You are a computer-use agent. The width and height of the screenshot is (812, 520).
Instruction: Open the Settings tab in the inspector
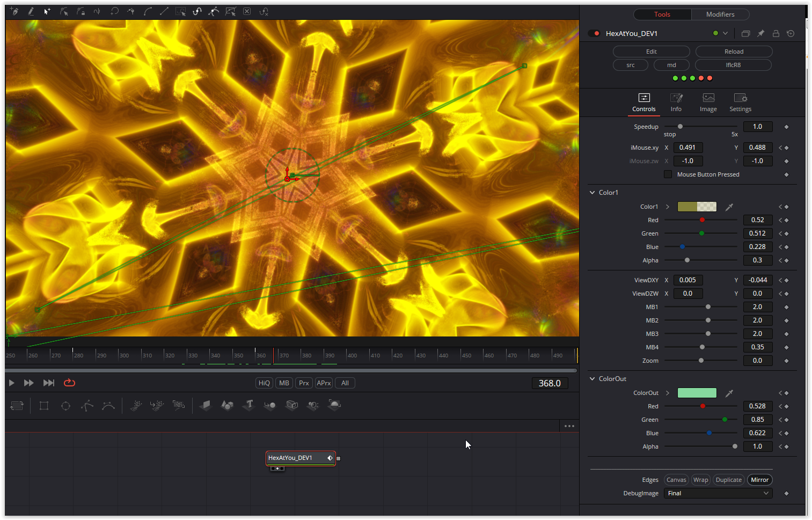(x=740, y=102)
